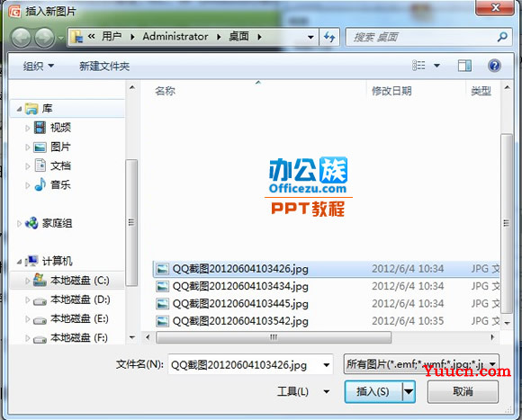Open the file name combo box dropdown
Viewport: 522px width, 420px height.
327,365
